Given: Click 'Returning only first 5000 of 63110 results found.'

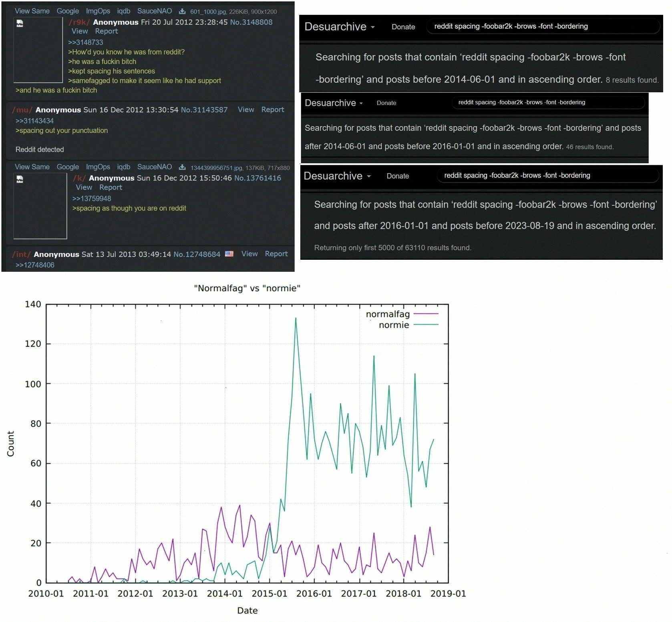Looking at the screenshot, I should pyautogui.click(x=392, y=247).
